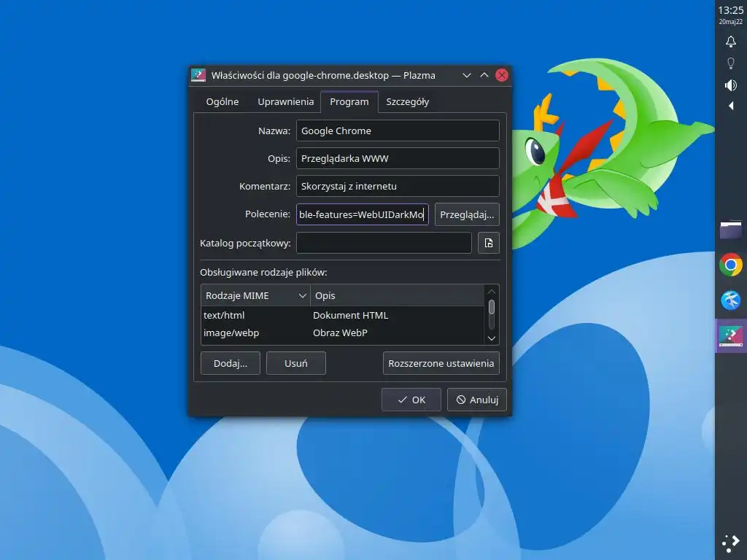
Task: Open the folder chooser icon for Katalog początkowy
Action: tap(489, 243)
